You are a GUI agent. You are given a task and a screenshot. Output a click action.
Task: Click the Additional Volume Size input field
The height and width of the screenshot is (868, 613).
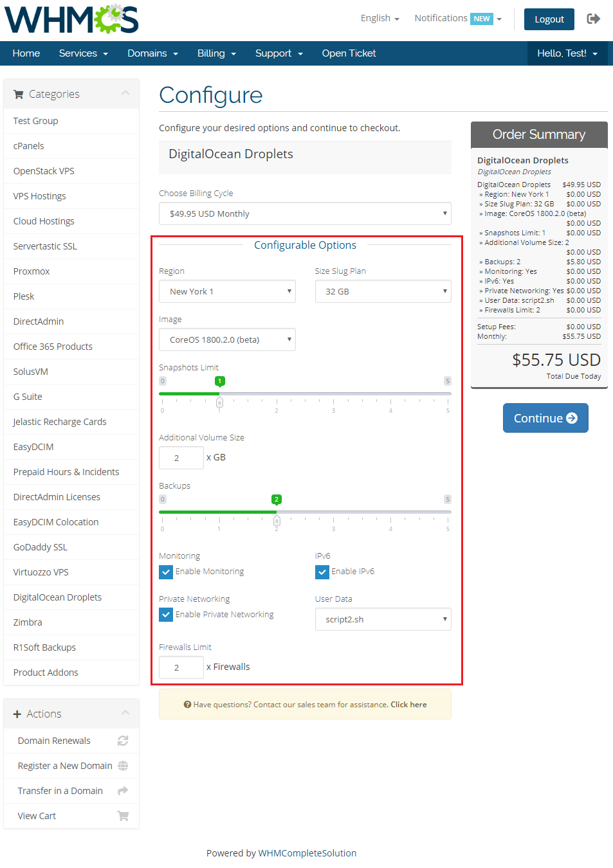(x=181, y=458)
